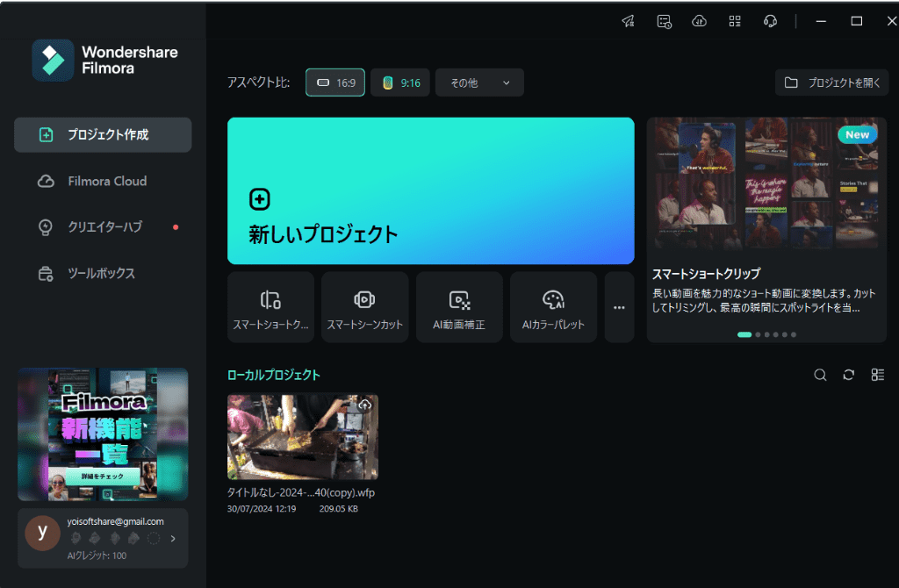Click the ローカルプロジェクト heading
This screenshot has height=588, width=899.
point(274,375)
